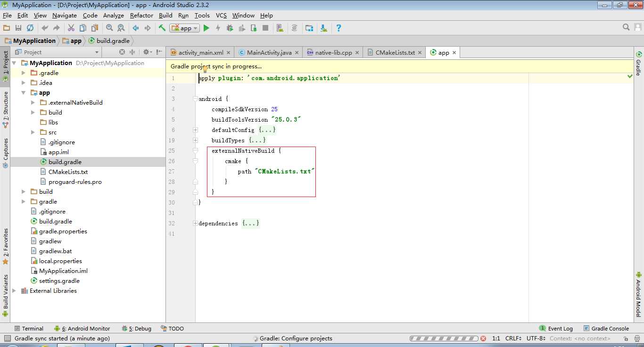644x347 pixels.
Task: Click the Sync Project with Gradle Files icon
Action: pyautogui.click(x=295, y=28)
